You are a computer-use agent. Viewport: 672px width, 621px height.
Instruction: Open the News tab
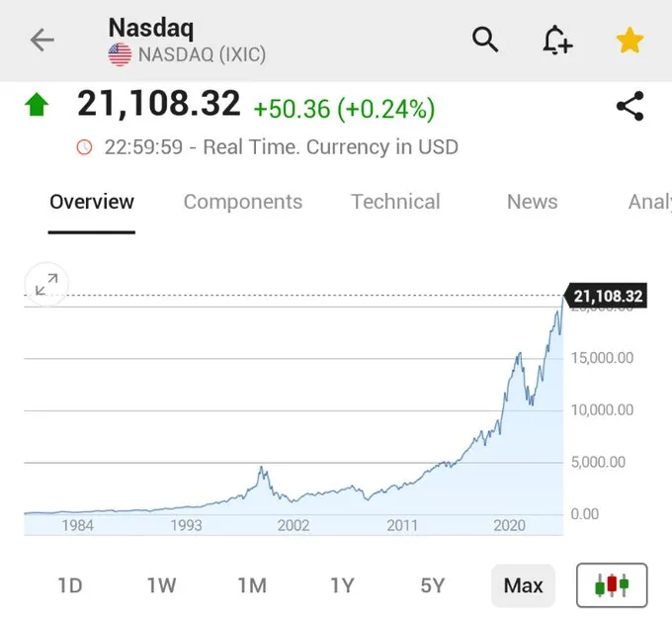pos(532,202)
